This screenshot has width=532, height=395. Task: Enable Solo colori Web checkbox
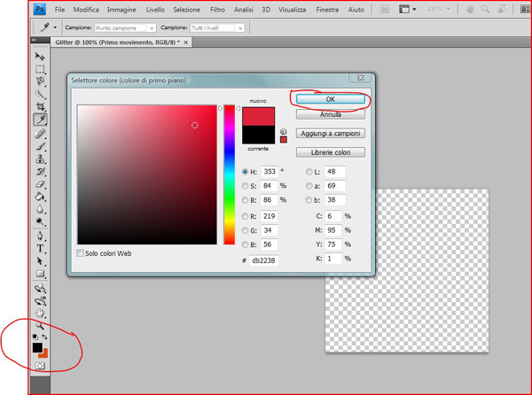pos(80,253)
